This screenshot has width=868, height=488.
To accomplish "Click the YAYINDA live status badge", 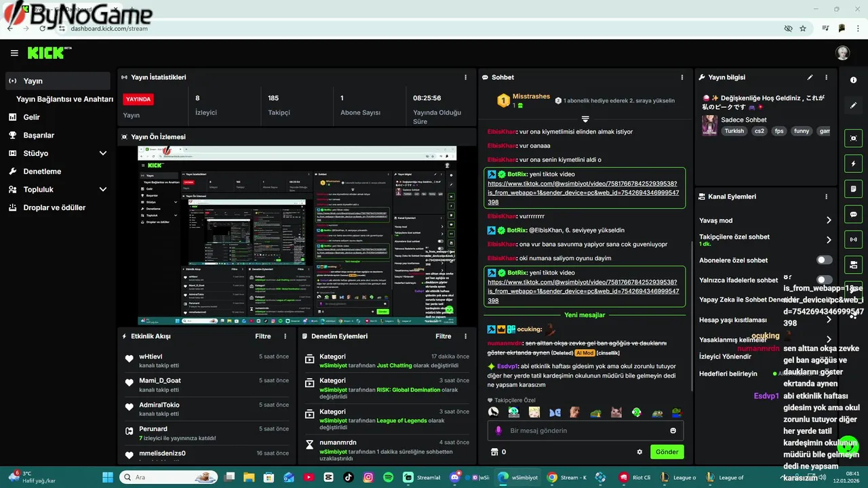I will coord(138,99).
